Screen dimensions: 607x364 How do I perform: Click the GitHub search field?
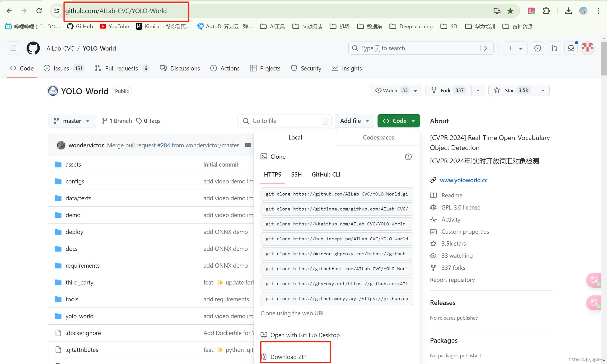tap(415, 48)
